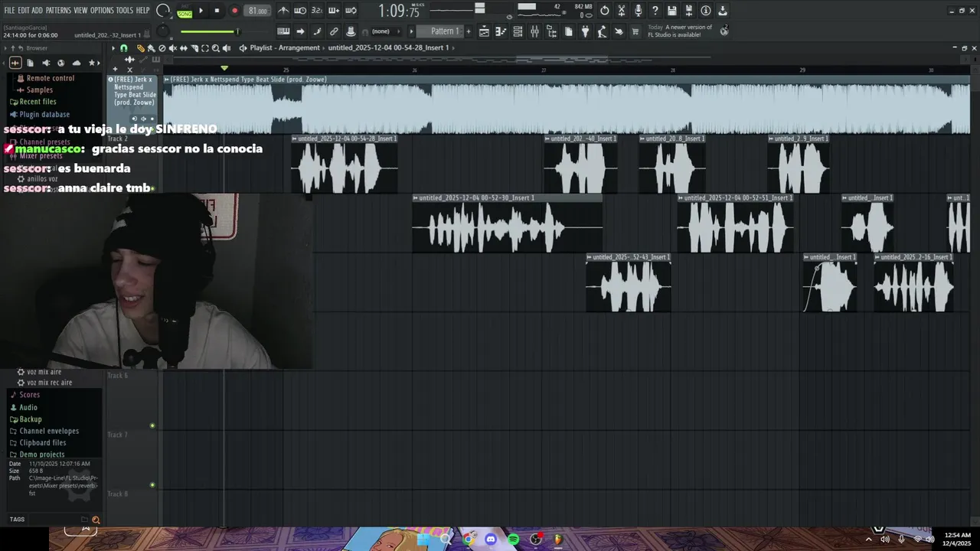Open the tempo tapper icon
This screenshot has width=980, height=551.
pyautogui.click(x=602, y=31)
